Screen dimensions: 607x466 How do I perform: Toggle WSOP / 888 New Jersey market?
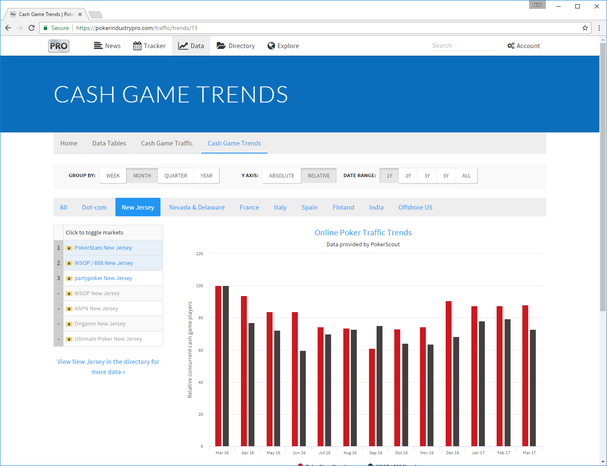108,263
